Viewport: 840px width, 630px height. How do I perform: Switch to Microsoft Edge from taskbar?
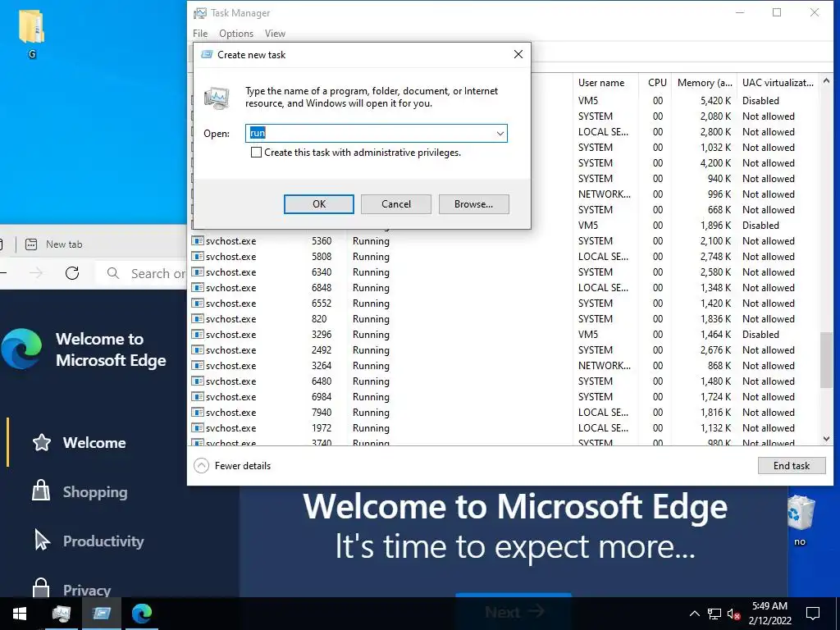point(141,614)
